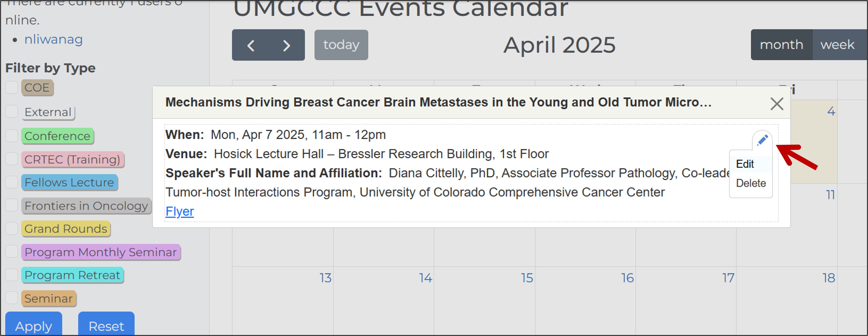This screenshot has width=868, height=336.
Task: Reset the type filters
Action: tap(106, 326)
